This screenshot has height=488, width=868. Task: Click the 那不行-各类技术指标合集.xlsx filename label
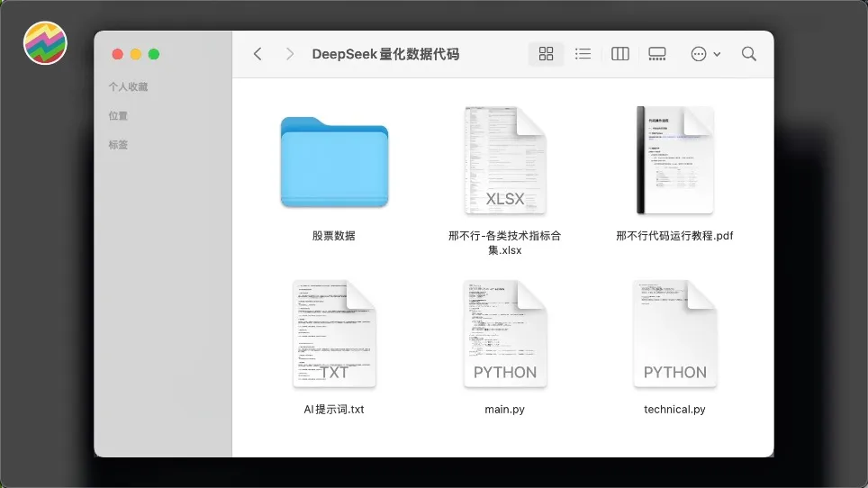pos(504,243)
